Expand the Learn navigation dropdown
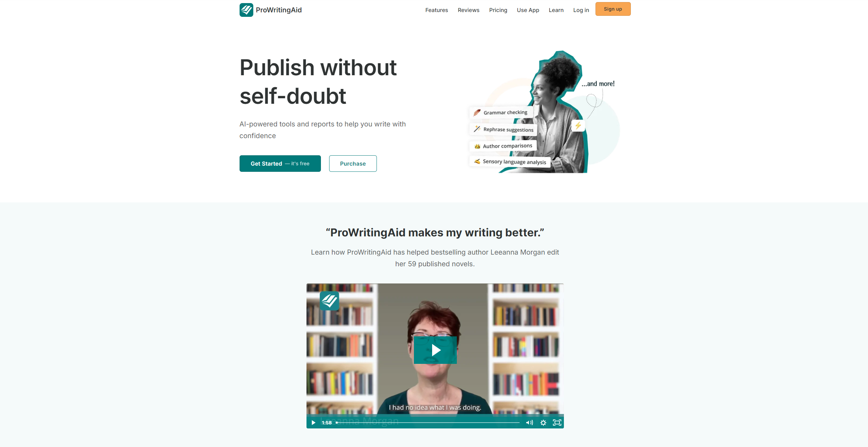The width and height of the screenshot is (868, 447). 555,9
